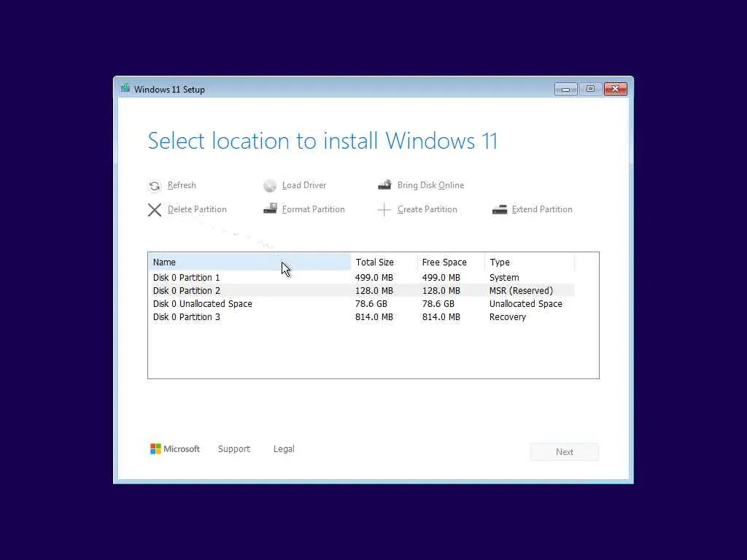Select the Disk 0 Partition 2 row
Viewport: 747px width, 560px height.
coord(361,290)
